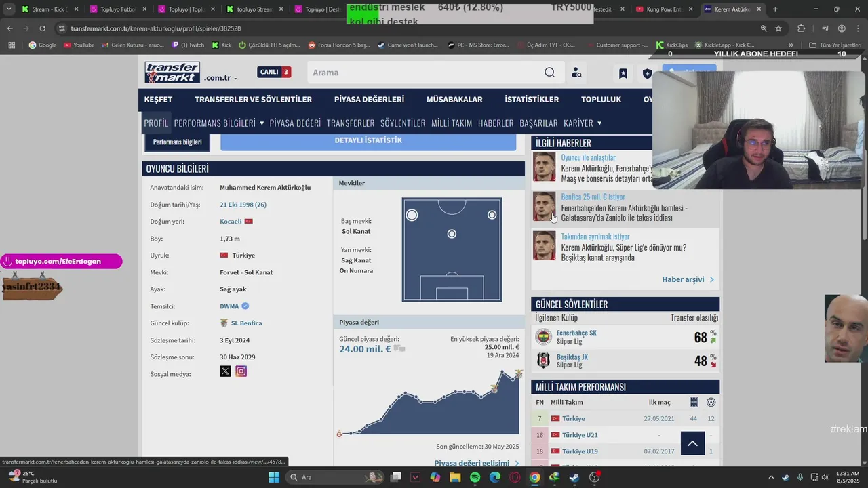Screen dimensions: 868x488
Task: Open the .com.tr domain selector dropdown
Action: pyautogui.click(x=220, y=78)
